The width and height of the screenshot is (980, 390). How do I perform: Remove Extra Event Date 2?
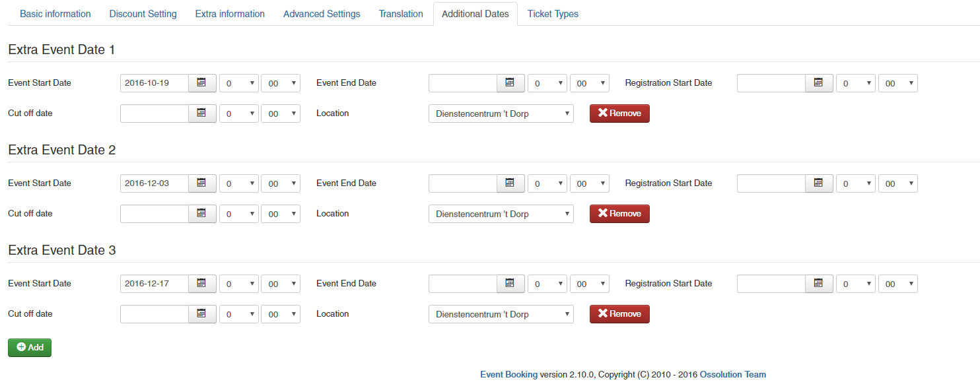[619, 214]
